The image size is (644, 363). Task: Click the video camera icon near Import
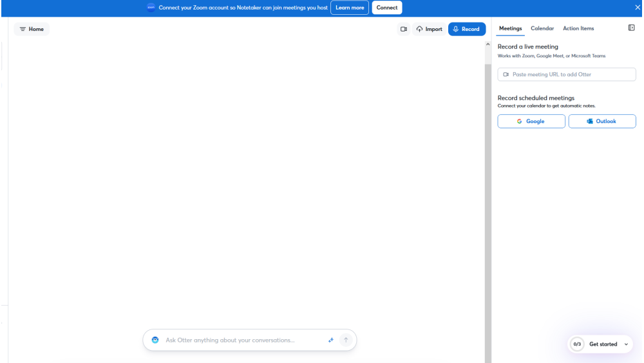[x=404, y=29]
